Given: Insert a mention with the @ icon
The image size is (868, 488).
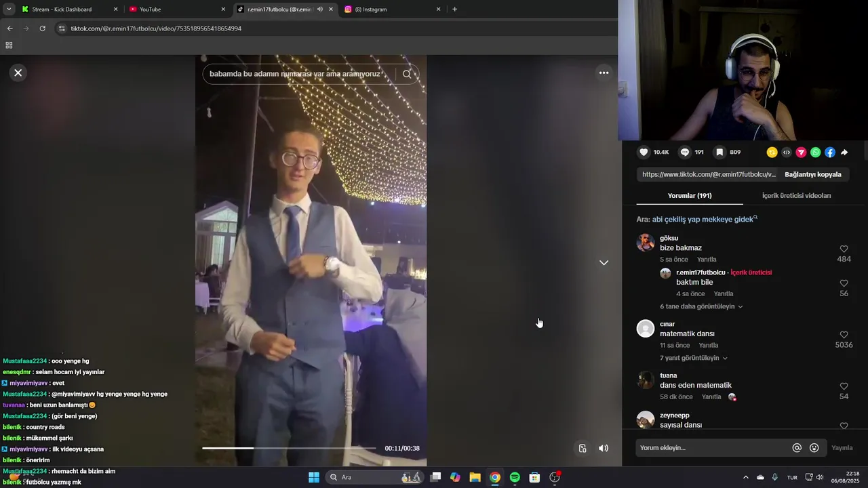Looking at the screenshot, I should click(x=797, y=448).
